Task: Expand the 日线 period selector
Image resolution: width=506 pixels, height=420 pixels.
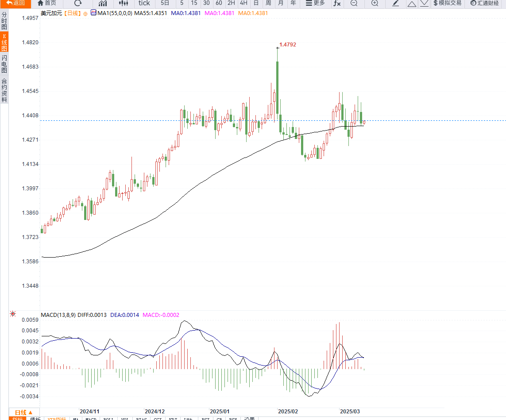Action: 24,412
